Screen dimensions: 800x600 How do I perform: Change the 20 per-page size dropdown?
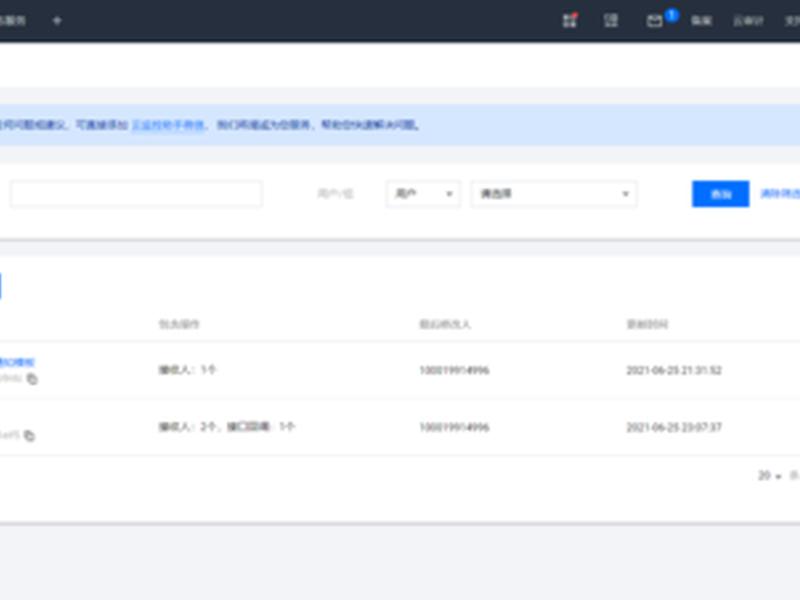(x=769, y=476)
